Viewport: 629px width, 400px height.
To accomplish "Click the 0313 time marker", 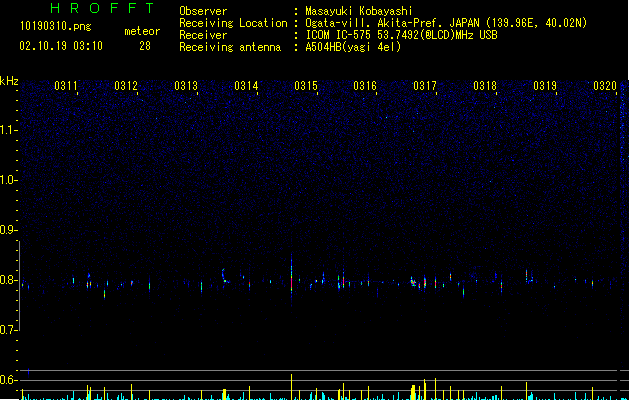I will click(186, 86).
